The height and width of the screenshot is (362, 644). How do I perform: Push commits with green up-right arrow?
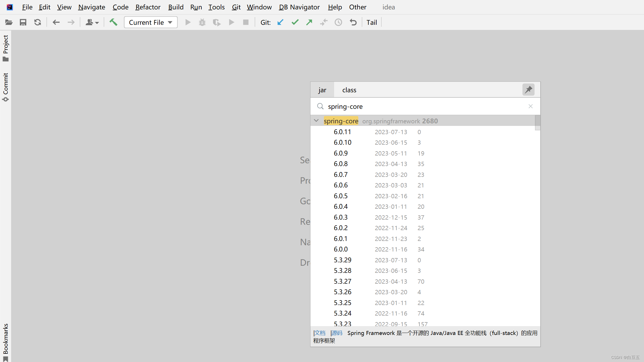(x=309, y=22)
